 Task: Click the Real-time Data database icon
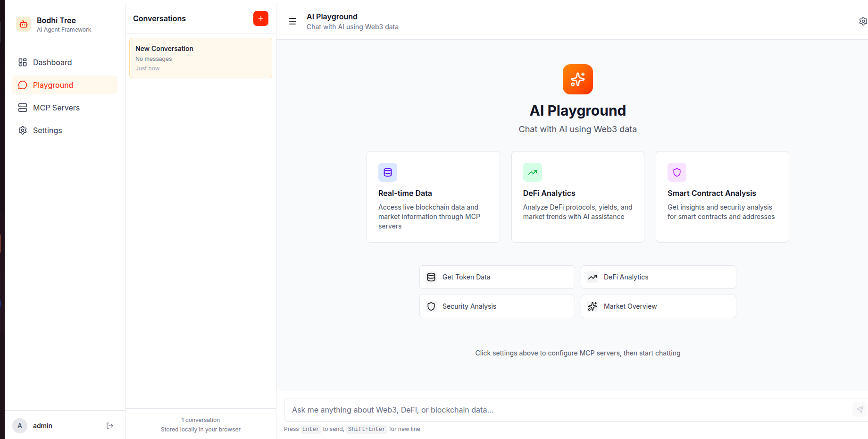click(388, 172)
